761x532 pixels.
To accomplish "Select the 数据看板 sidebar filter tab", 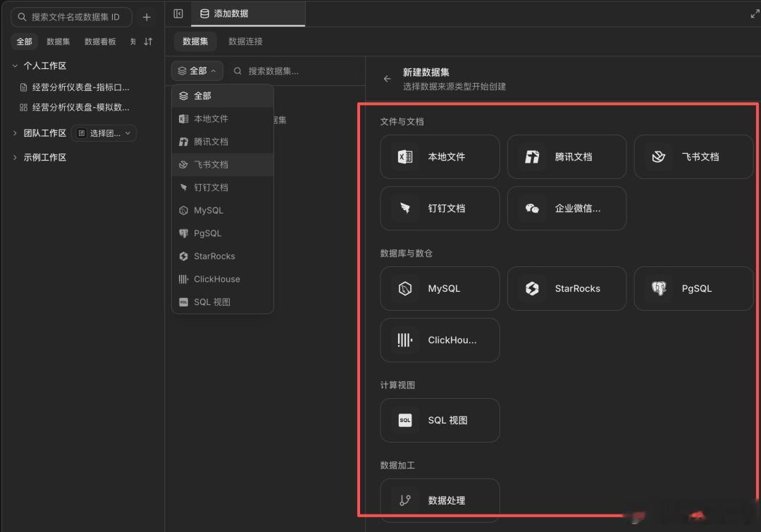I will click(x=100, y=42).
